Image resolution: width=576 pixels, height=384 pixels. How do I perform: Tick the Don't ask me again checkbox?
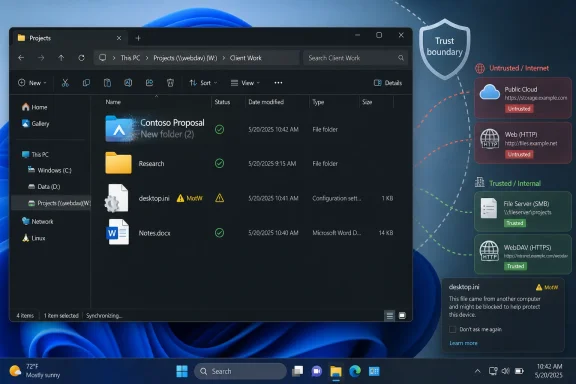click(x=453, y=329)
